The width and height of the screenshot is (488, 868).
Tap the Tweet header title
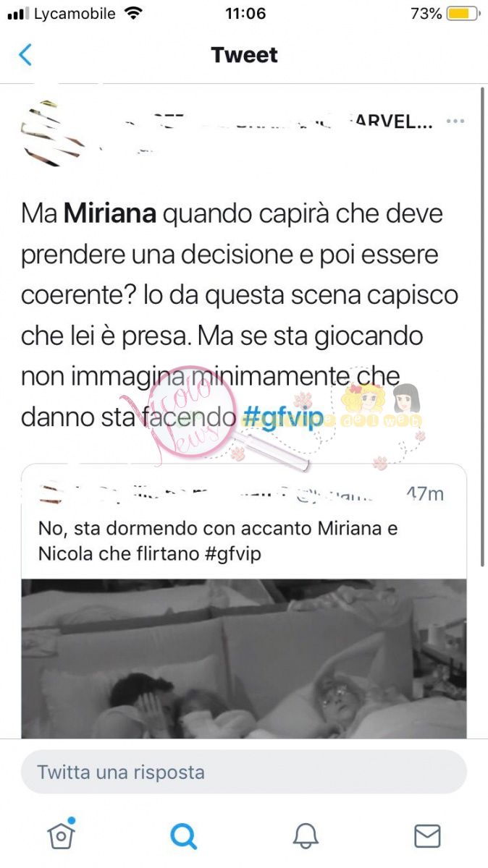click(x=244, y=55)
